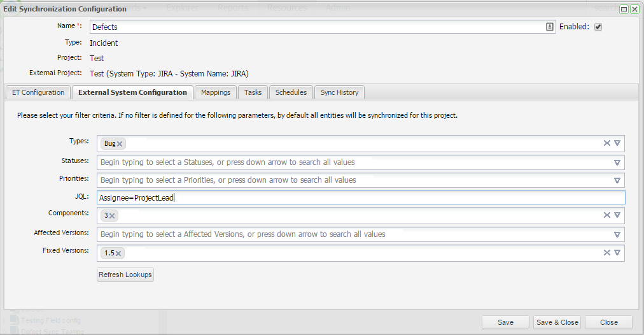Click the contact card icon in Name field
644x335 pixels.
(550, 27)
